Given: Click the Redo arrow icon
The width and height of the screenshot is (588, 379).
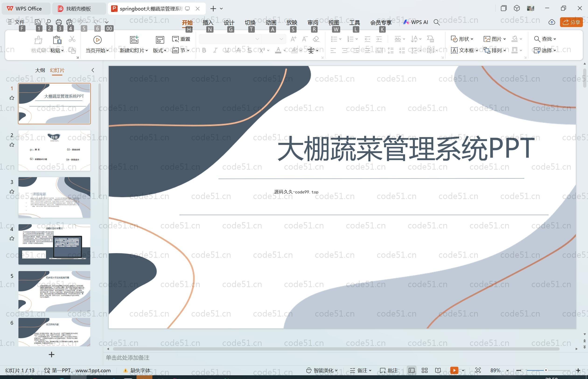Looking at the screenshot, I should 96,22.
